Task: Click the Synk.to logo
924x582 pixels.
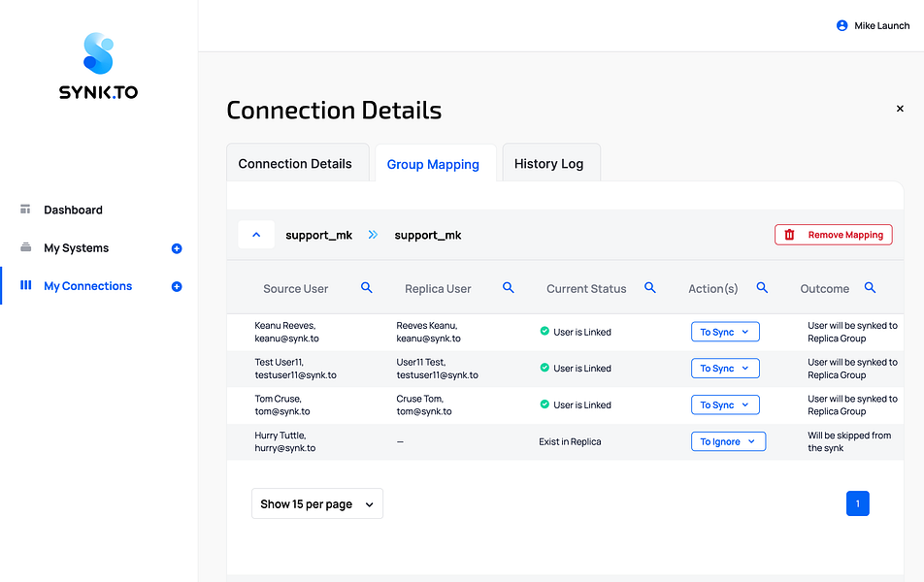Action: coord(98,66)
